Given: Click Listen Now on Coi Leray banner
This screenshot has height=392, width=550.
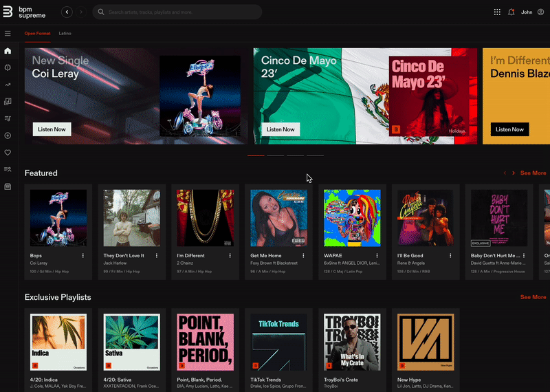Looking at the screenshot, I should click(x=52, y=129).
